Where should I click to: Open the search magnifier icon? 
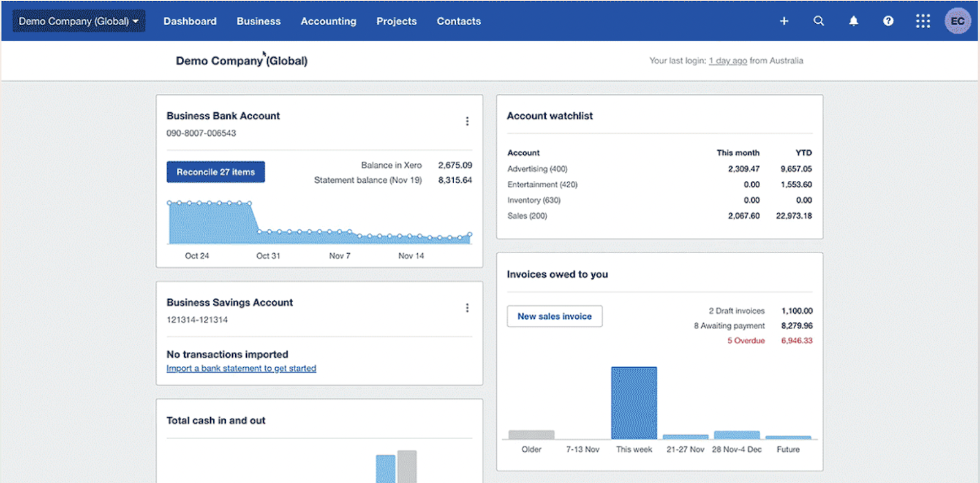(x=818, y=21)
